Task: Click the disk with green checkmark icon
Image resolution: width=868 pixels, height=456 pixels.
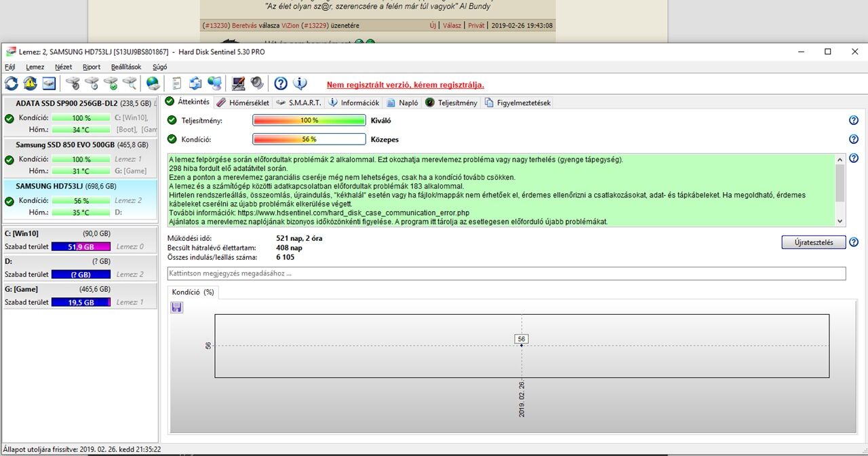Action: coord(111,83)
